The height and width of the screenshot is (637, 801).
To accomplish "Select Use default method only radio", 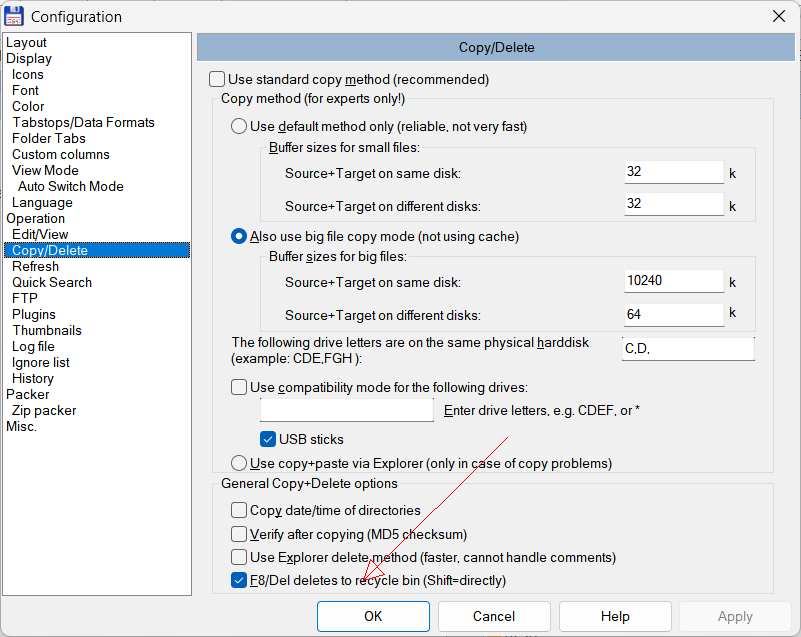I will [239, 126].
